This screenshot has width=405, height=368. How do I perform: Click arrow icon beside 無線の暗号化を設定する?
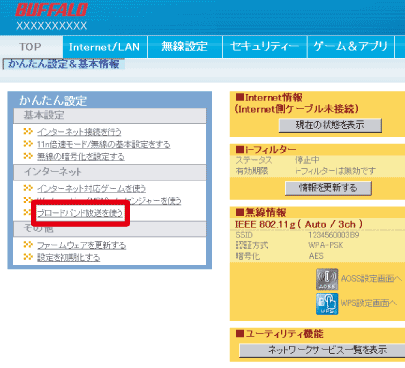point(28,156)
